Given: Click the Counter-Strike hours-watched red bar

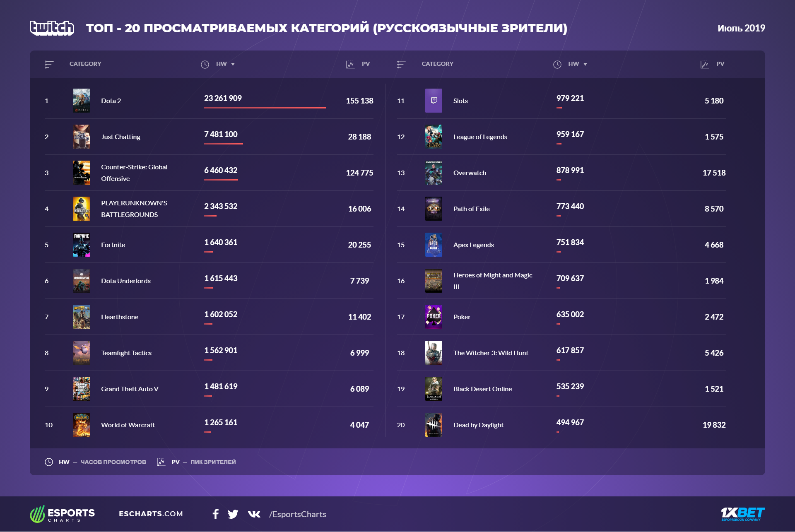Looking at the screenshot, I should point(221,180).
